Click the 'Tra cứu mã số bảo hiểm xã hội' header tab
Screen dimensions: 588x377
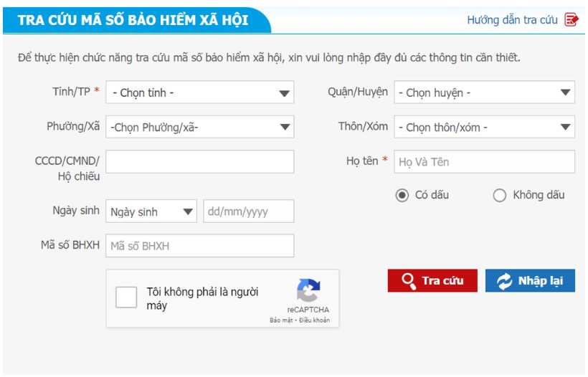(x=133, y=20)
